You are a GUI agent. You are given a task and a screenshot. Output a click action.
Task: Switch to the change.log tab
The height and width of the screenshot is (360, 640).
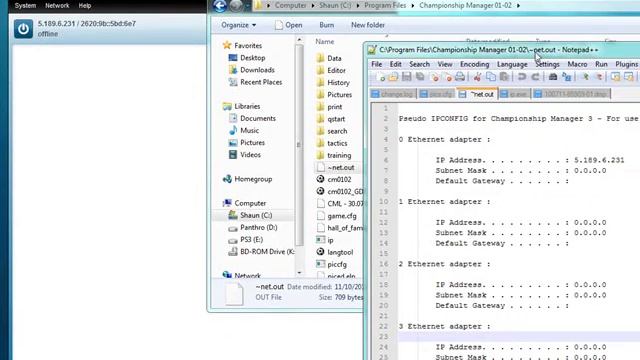[392, 94]
